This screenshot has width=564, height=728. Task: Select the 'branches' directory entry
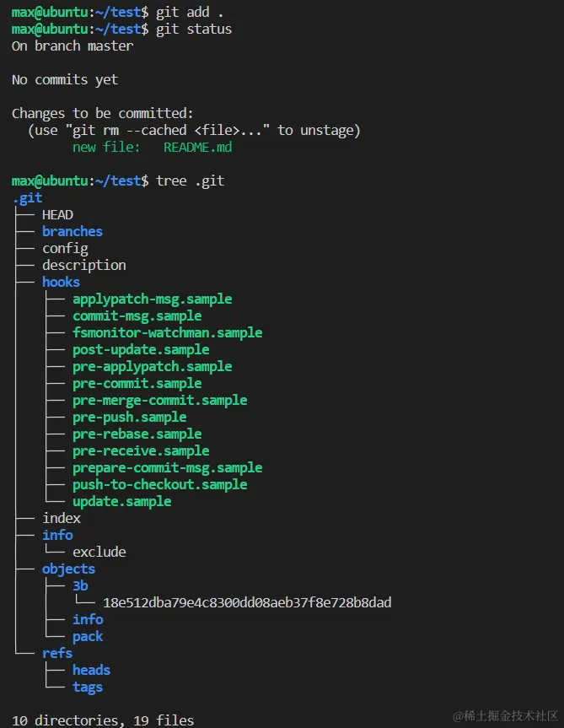coord(73,231)
